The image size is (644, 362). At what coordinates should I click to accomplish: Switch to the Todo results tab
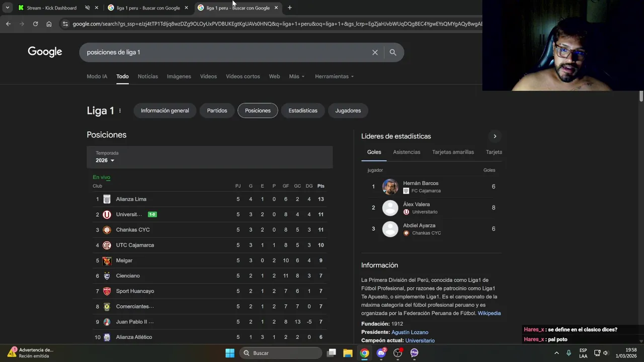(x=122, y=76)
